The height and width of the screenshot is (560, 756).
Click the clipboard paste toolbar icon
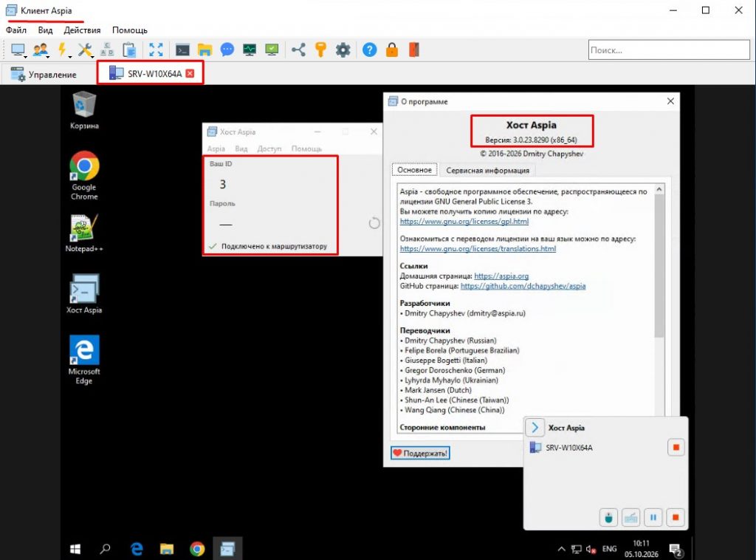[x=129, y=49]
